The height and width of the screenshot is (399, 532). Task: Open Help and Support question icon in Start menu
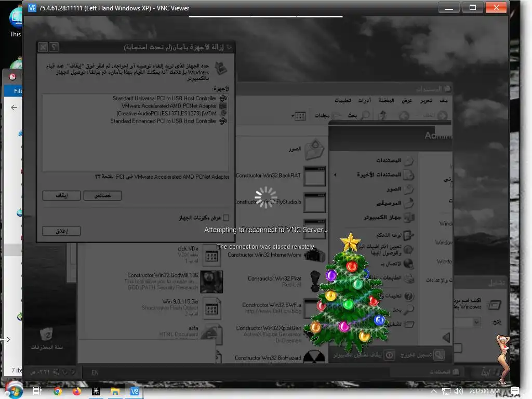point(409,296)
